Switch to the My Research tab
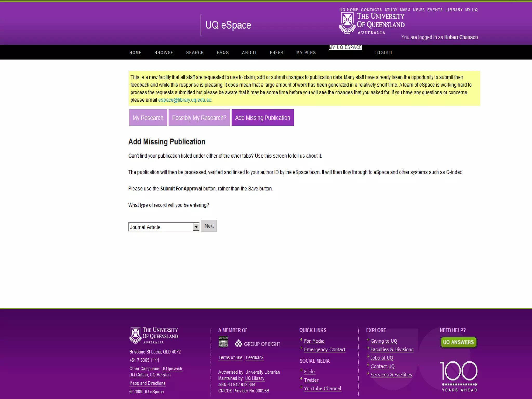532x399 pixels. [x=148, y=118]
